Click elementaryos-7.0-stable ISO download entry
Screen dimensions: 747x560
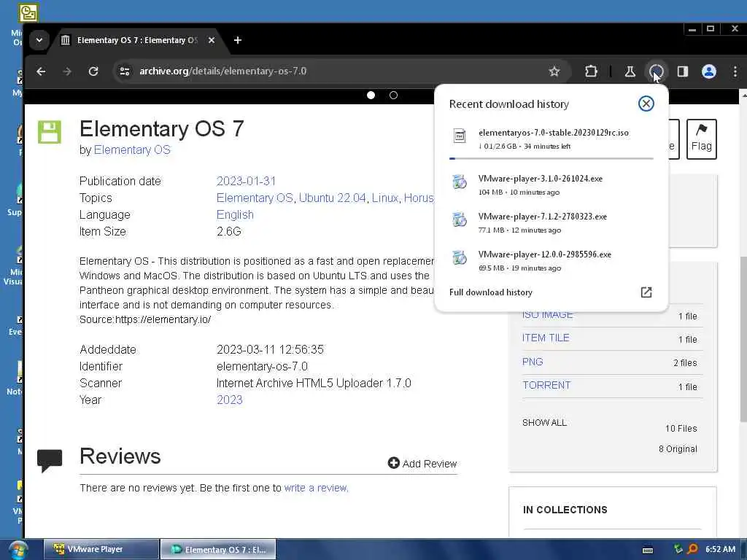551,139
